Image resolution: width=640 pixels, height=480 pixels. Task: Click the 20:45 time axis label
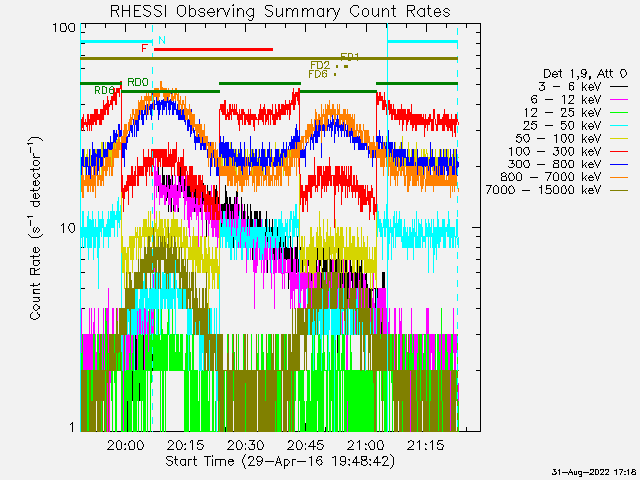point(305,445)
